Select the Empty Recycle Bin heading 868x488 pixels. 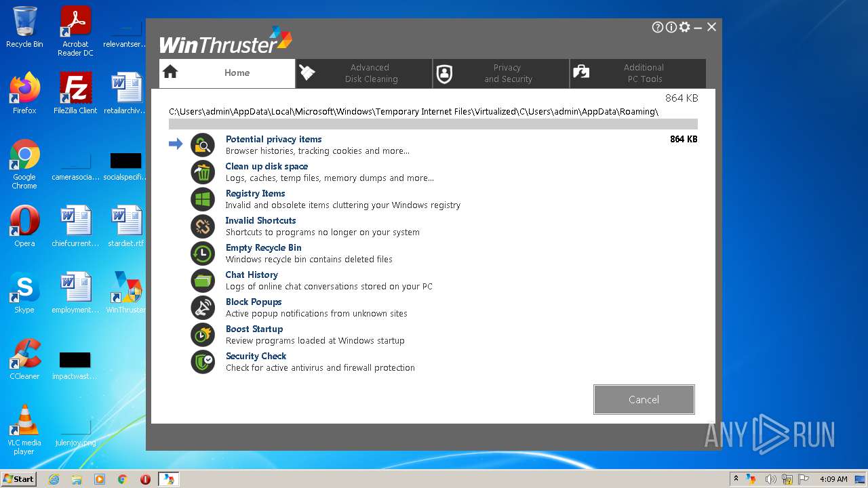click(x=263, y=247)
